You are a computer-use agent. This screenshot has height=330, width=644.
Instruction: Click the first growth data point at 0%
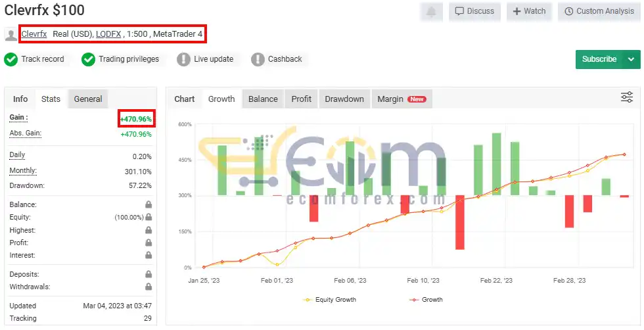click(x=204, y=268)
